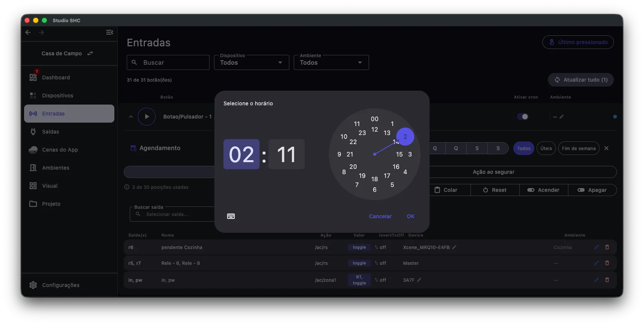Open the Ambiente filter dropdown
644x325 pixels.
tap(331, 62)
